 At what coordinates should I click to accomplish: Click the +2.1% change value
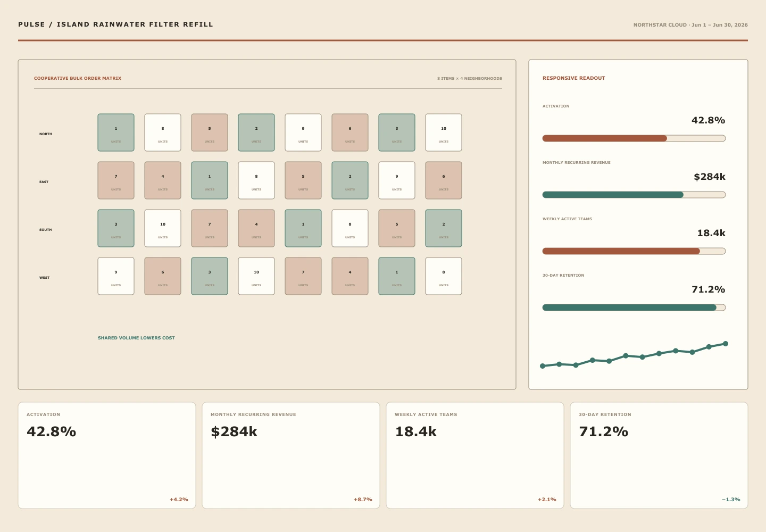pos(547,500)
